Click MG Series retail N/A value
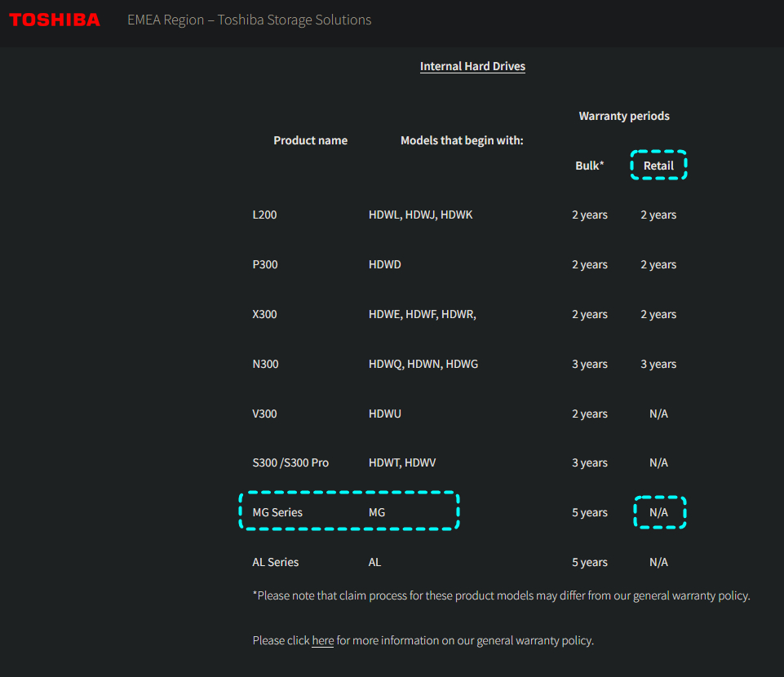Viewport: 784px width, 677px height. (x=658, y=512)
